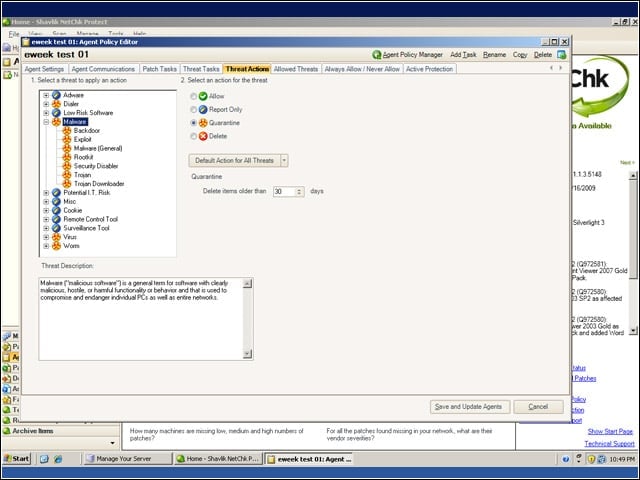Image resolution: width=640 pixels, height=480 pixels.
Task: Click the Surveillance Tool icon
Action: pos(56,228)
